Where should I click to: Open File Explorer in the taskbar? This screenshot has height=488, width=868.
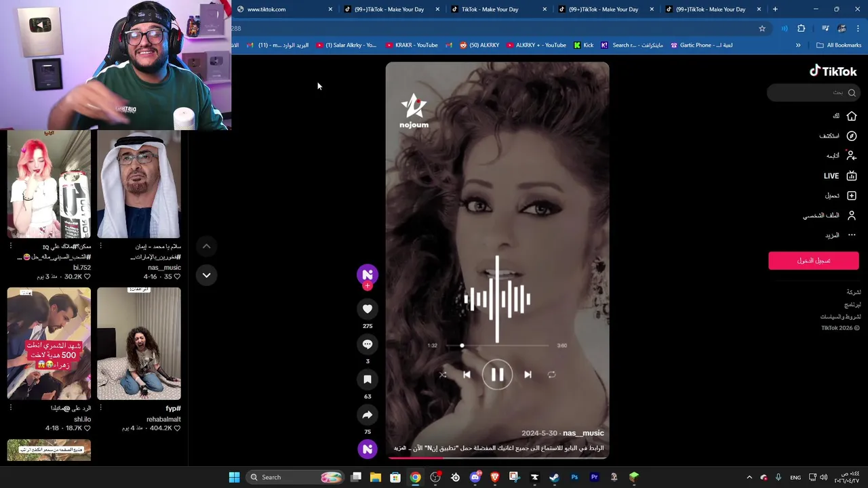point(376,477)
